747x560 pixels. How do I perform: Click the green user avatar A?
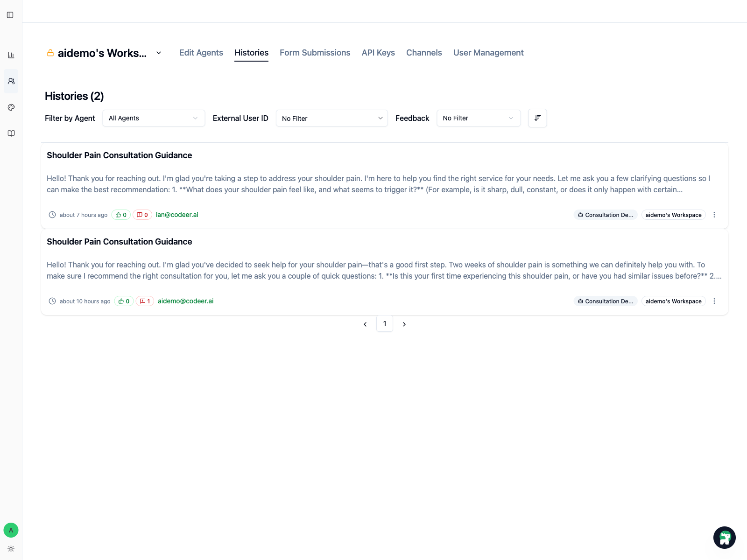pos(11,530)
